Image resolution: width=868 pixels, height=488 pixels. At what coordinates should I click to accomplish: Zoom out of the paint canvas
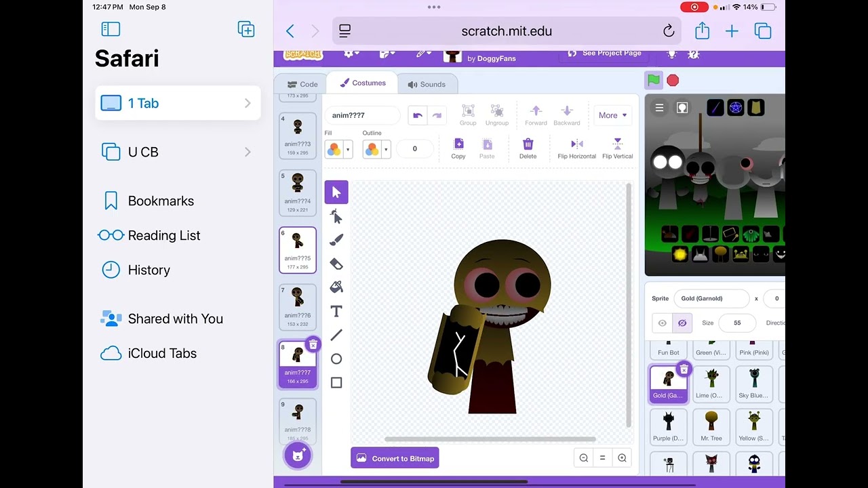(x=584, y=458)
